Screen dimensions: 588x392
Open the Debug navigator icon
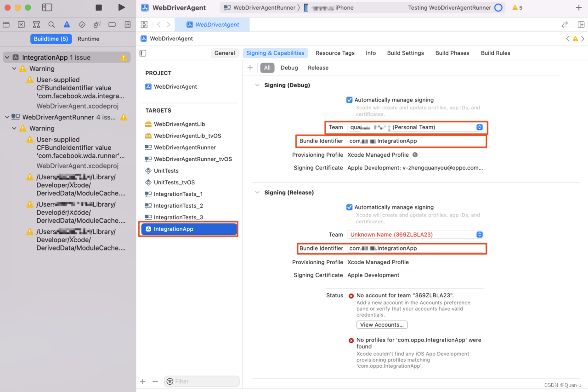point(97,24)
